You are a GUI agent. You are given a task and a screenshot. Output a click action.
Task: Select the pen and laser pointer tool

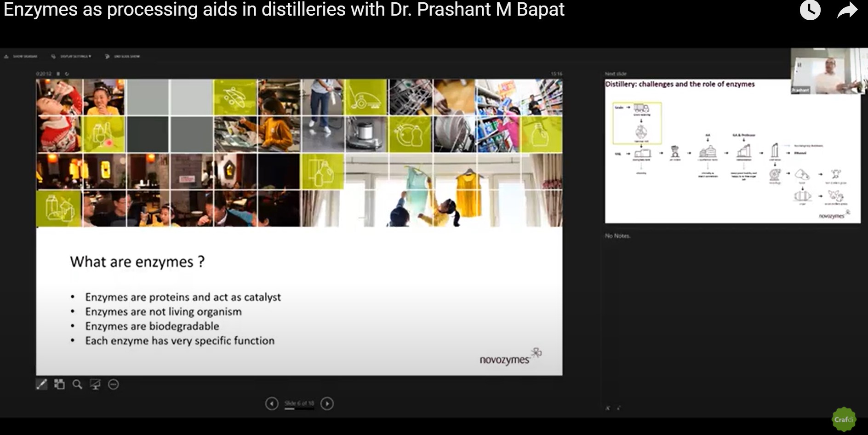(41, 384)
